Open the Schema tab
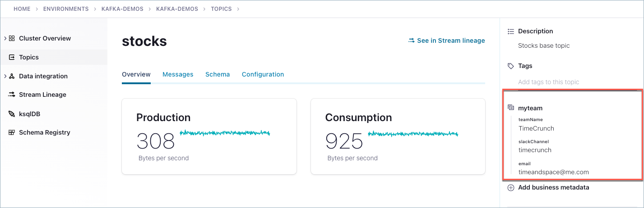The width and height of the screenshot is (644, 208). 218,74
